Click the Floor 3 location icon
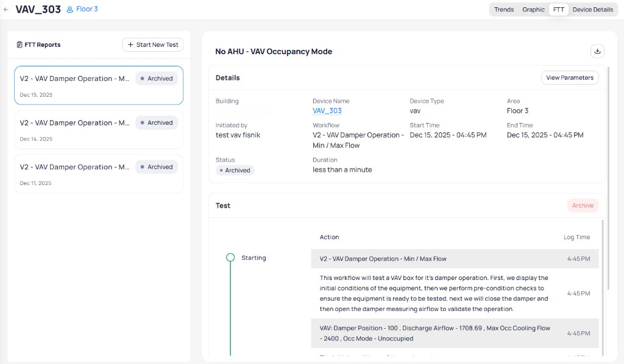This screenshot has height=364, width=624. pos(69,9)
